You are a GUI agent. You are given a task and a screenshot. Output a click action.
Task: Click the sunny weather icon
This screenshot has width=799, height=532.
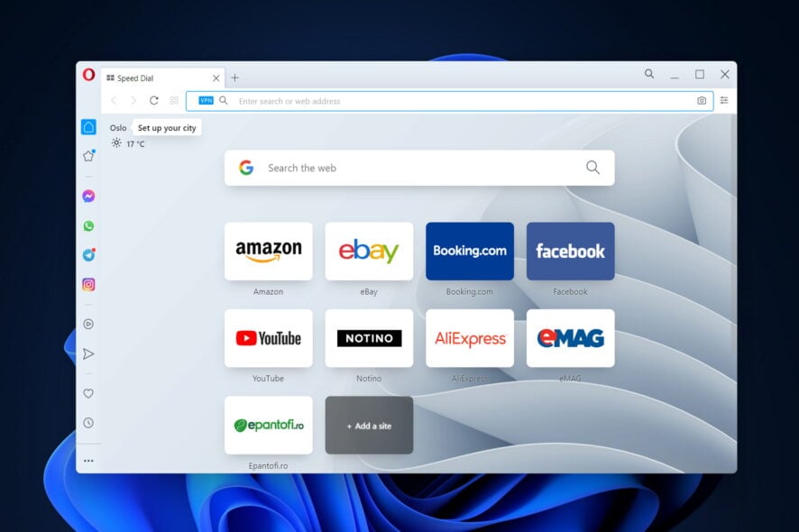click(116, 143)
